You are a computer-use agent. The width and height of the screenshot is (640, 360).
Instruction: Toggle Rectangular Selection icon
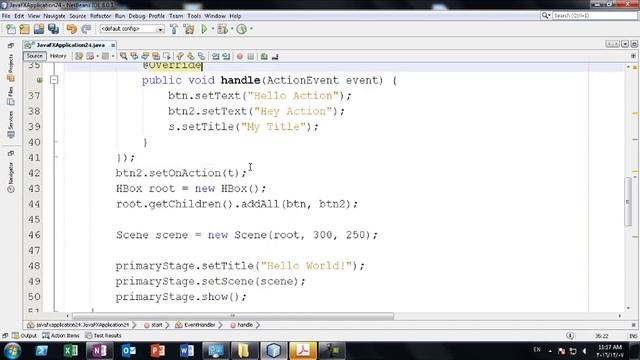pos(167,56)
